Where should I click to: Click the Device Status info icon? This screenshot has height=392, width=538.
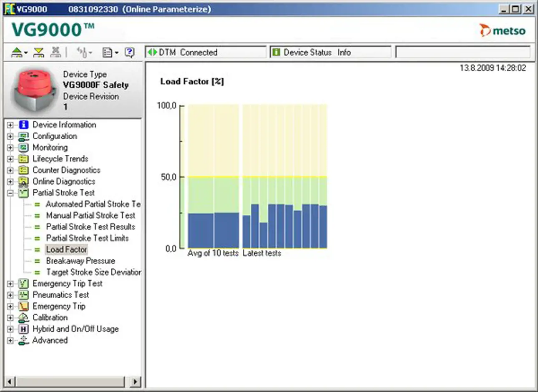(x=276, y=52)
